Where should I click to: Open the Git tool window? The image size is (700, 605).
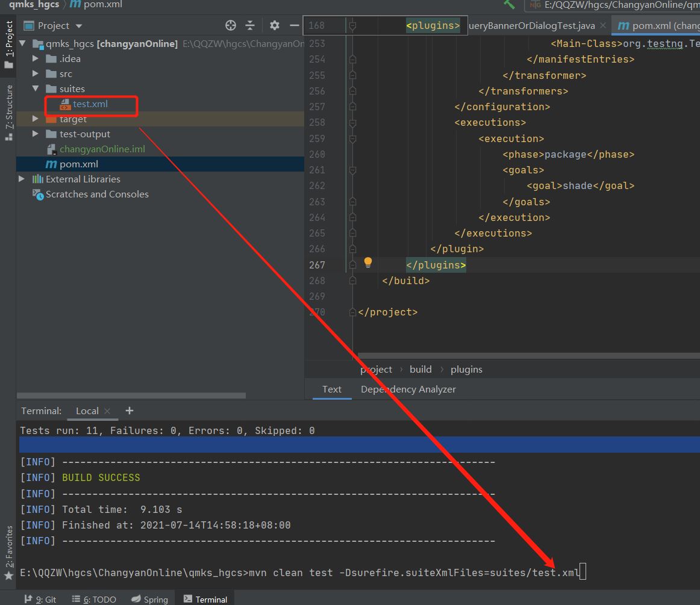pyautogui.click(x=40, y=599)
